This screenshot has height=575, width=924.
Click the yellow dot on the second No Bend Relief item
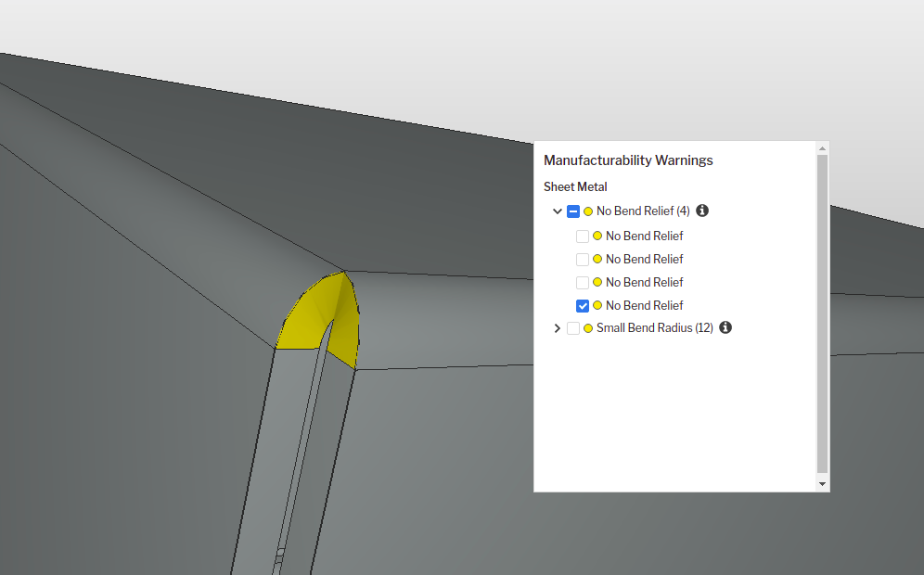coord(597,259)
